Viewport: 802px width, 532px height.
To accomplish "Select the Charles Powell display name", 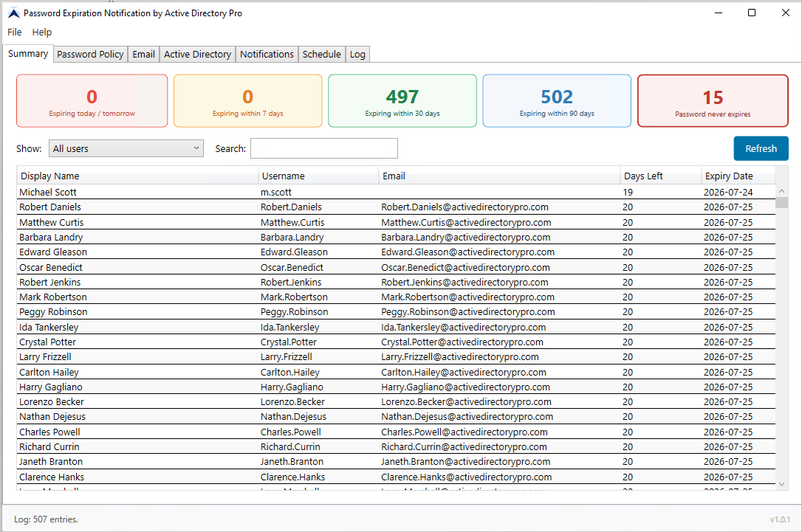I will coord(49,432).
